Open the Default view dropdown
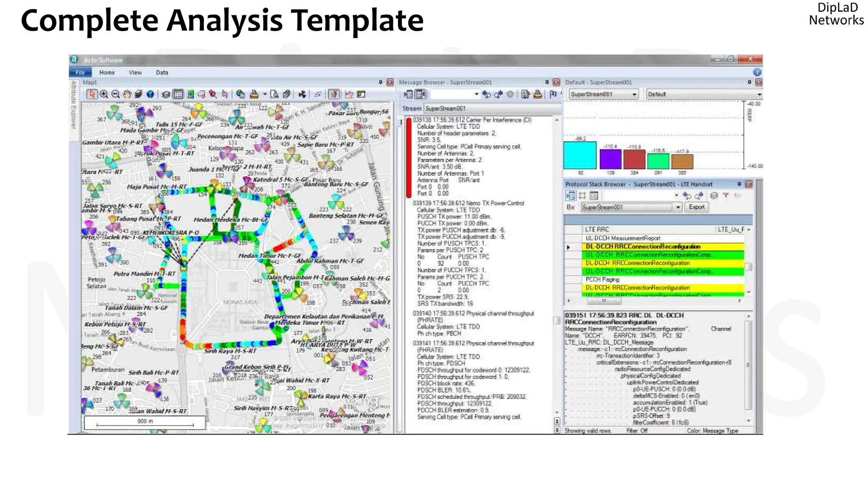 pos(759,94)
